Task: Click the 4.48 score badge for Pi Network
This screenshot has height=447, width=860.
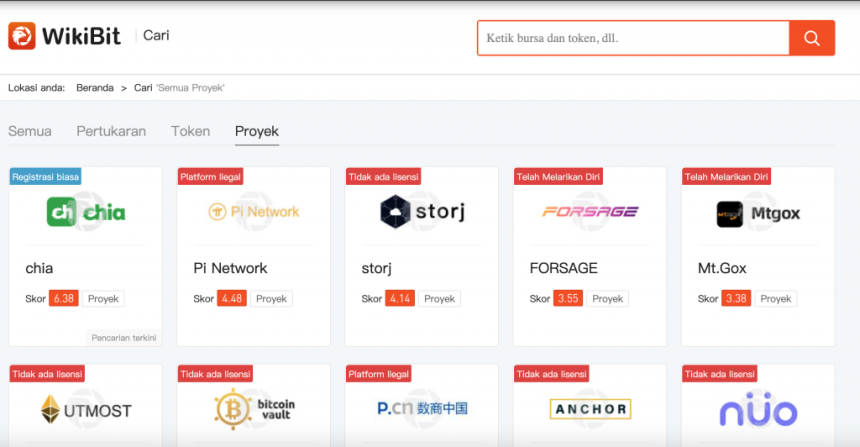Action: click(231, 298)
